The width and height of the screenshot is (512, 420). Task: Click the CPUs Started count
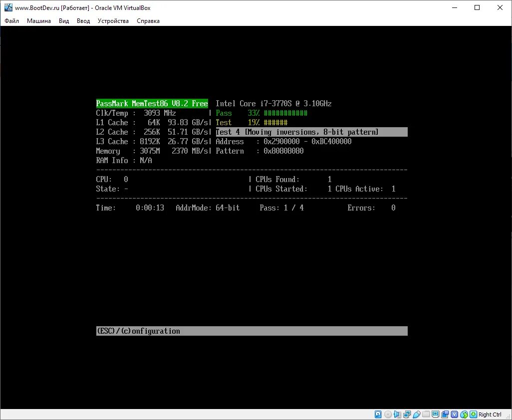tap(329, 189)
